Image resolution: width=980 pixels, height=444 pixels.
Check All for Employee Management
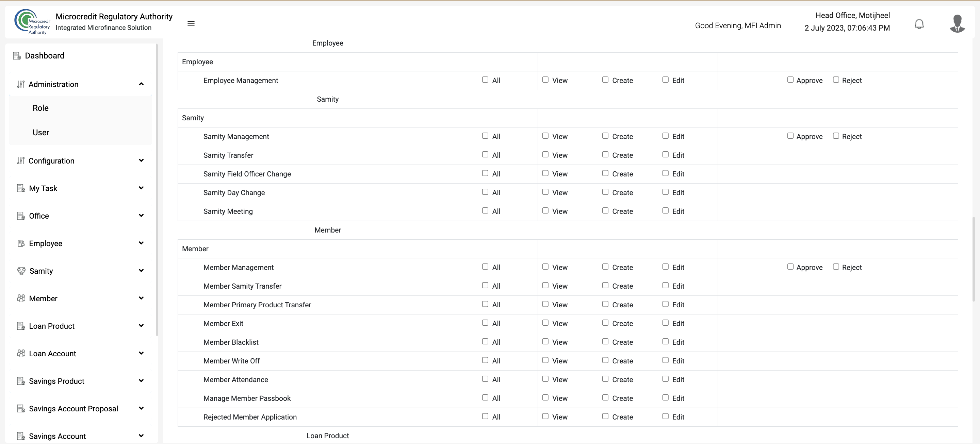485,80
